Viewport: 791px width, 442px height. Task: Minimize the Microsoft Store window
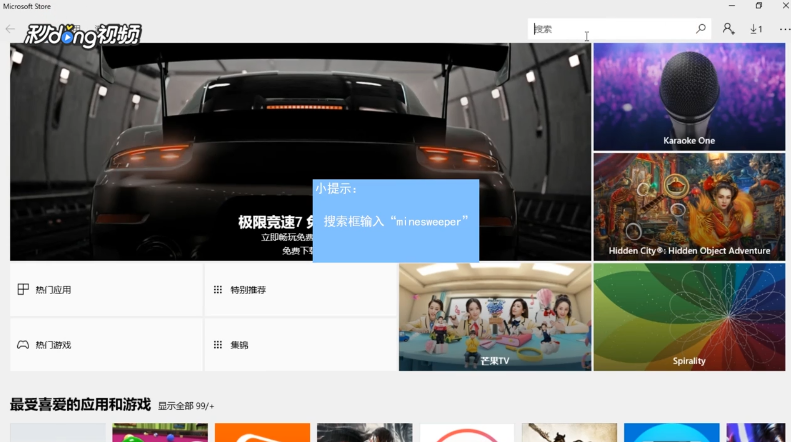pyautogui.click(x=732, y=6)
